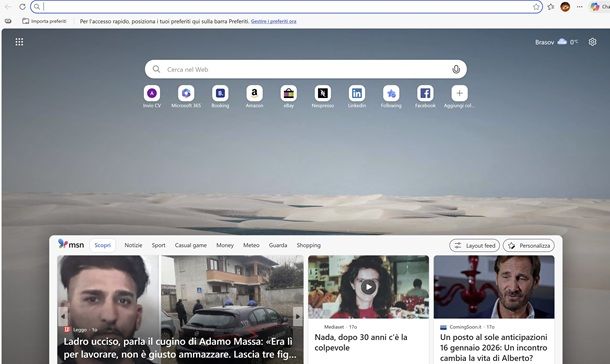Click the msn logo in the feed
This screenshot has width=610, height=364.
71,244
